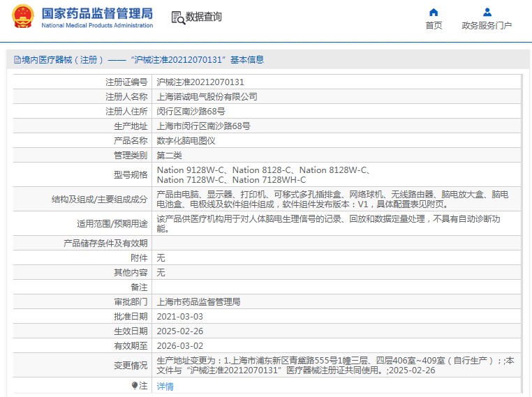Click the lightbulb icon beside 注
The width and height of the screenshot is (532, 397).
point(134,385)
